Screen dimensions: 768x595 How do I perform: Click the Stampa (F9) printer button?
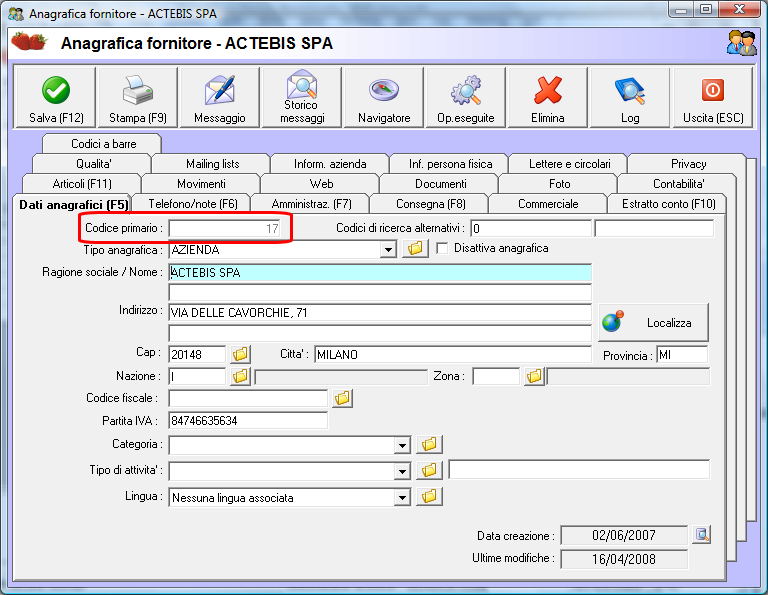tap(138, 97)
